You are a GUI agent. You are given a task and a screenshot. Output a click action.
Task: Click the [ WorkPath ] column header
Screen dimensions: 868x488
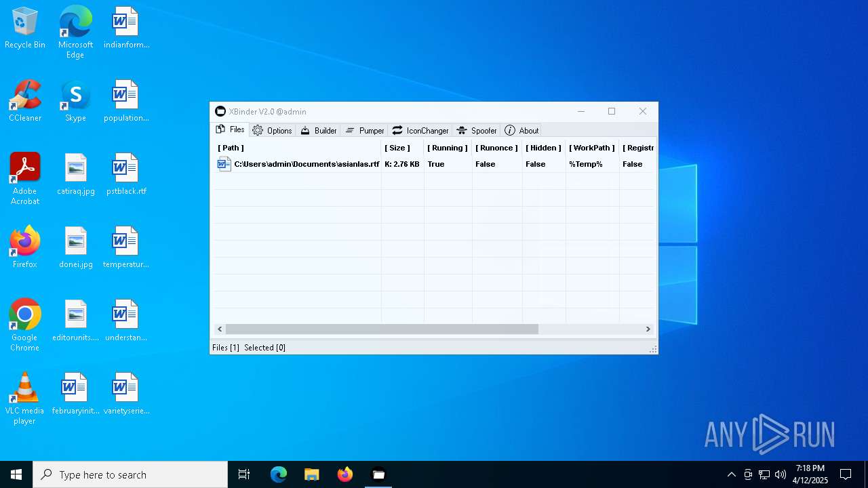pos(592,148)
